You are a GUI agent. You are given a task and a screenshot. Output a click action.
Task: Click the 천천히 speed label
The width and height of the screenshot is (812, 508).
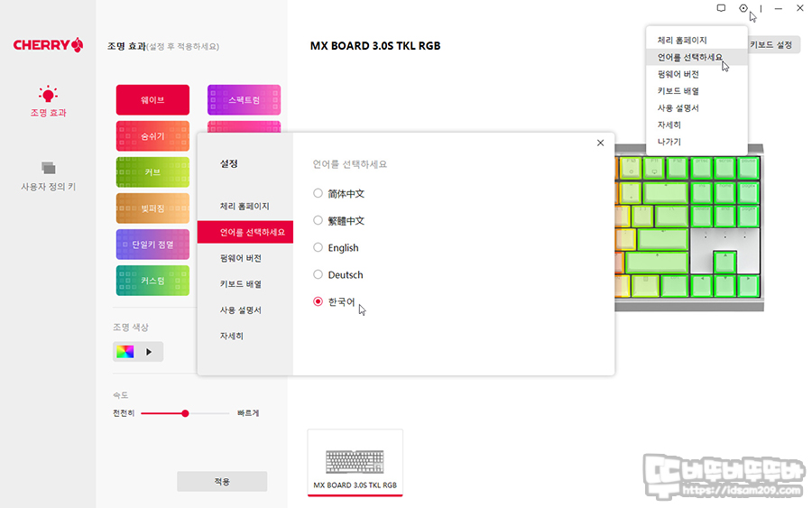coord(124,413)
